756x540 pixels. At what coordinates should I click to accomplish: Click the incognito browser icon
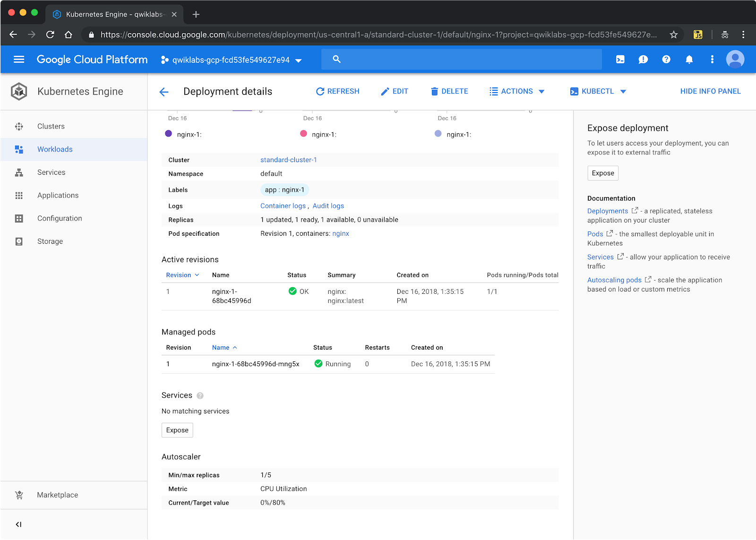coord(725,34)
